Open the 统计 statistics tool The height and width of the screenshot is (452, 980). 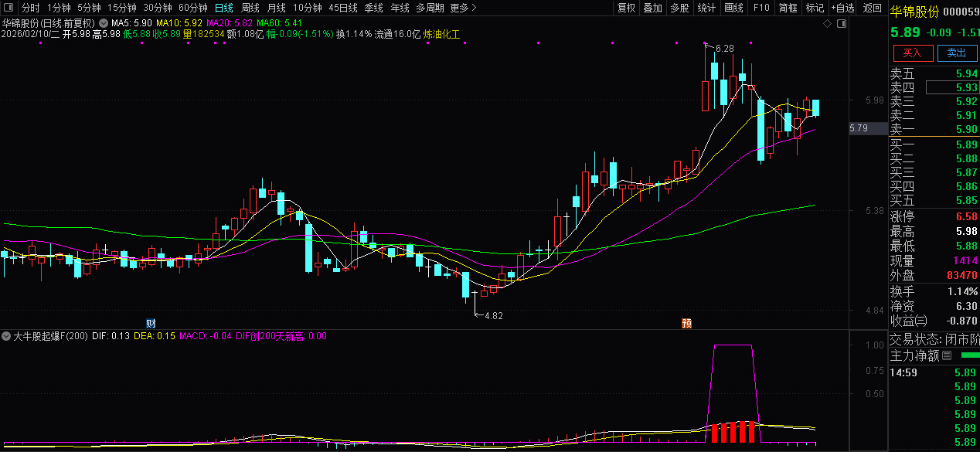[706, 8]
